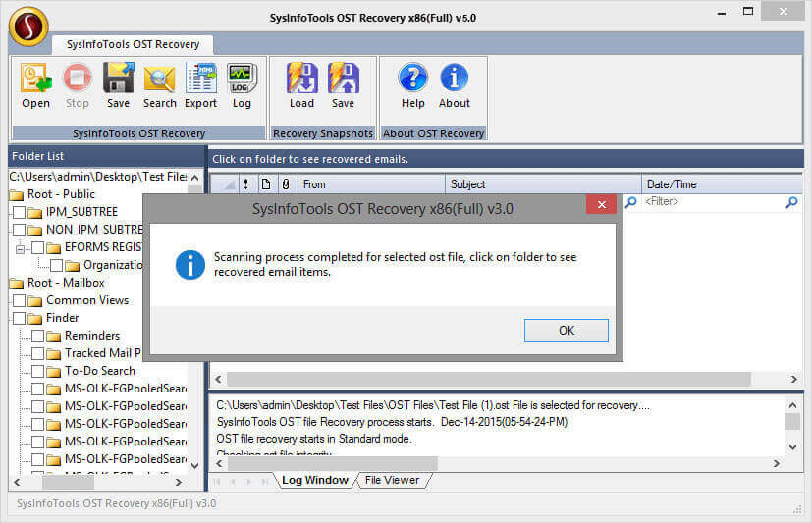Click the About info icon
The width and height of the screenshot is (812, 523).
coord(454,78)
